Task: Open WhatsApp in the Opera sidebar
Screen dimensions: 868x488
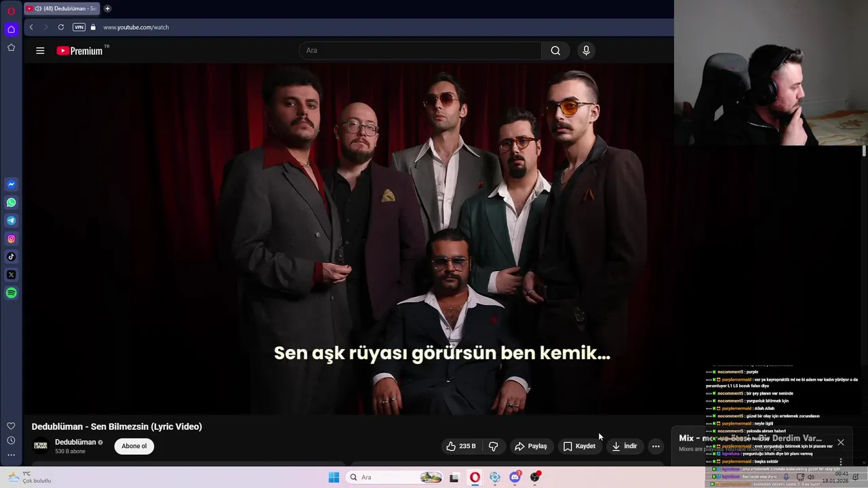Action: coord(11,203)
